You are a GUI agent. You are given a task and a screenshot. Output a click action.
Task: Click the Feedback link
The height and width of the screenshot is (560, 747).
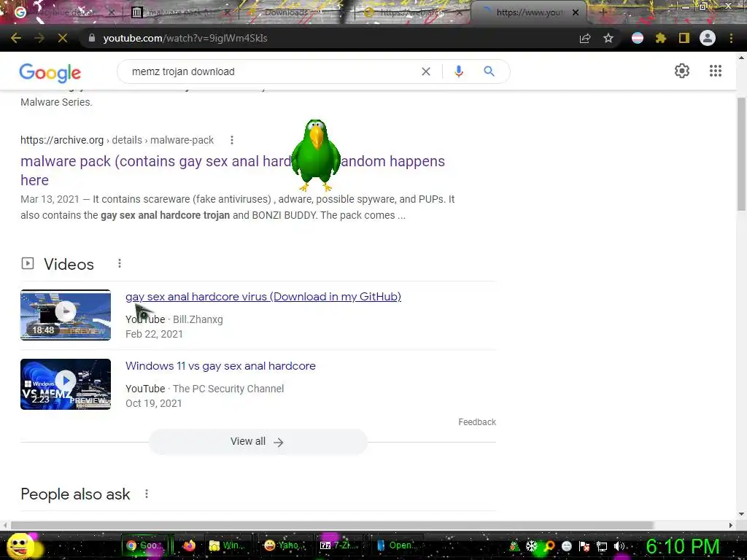tap(477, 422)
